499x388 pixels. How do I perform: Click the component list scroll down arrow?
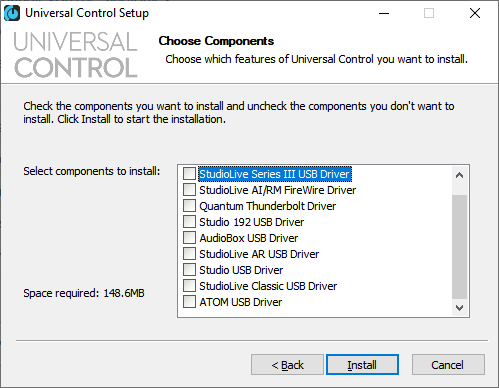tap(459, 307)
